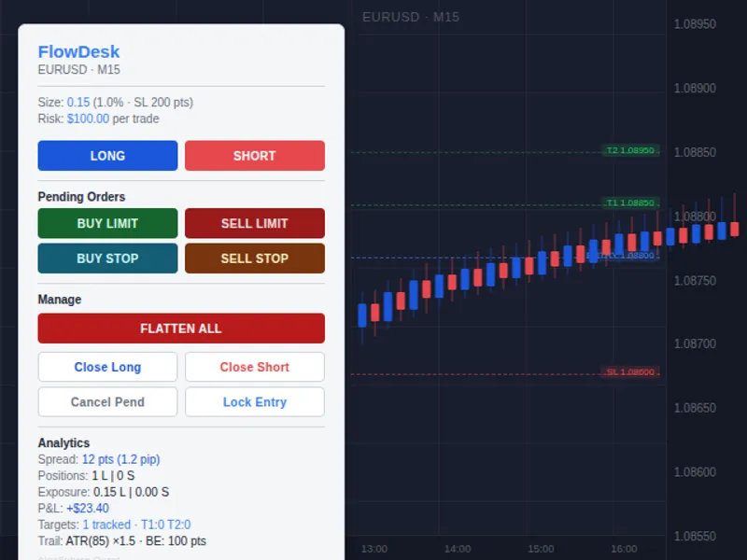Viewport: 747px width, 560px height.
Task: Place a SELL LIMIT pending order
Action: click(255, 223)
